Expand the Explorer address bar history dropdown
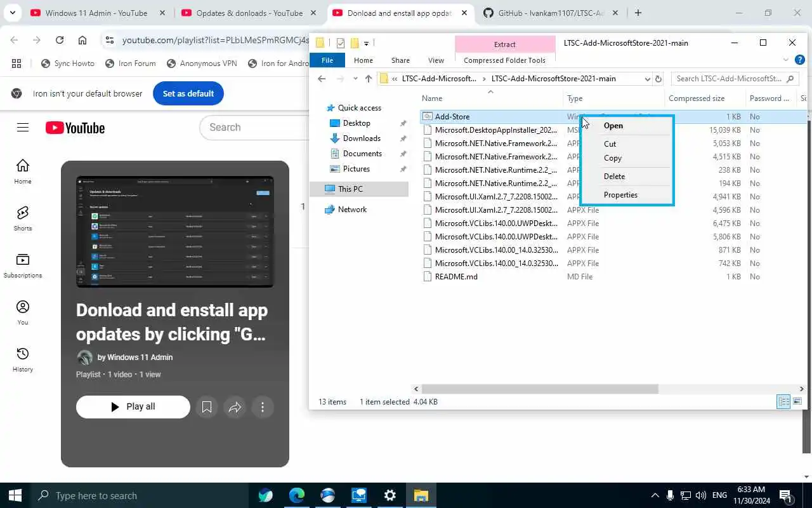Screen dimensions: 812x508 point(647,79)
